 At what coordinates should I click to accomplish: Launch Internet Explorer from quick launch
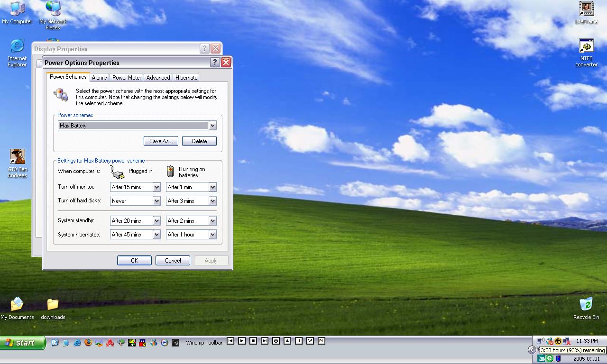coord(77,342)
